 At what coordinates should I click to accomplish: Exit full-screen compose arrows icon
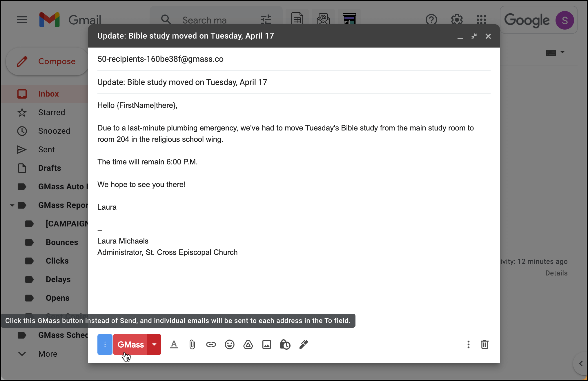(x=474, y=36)
